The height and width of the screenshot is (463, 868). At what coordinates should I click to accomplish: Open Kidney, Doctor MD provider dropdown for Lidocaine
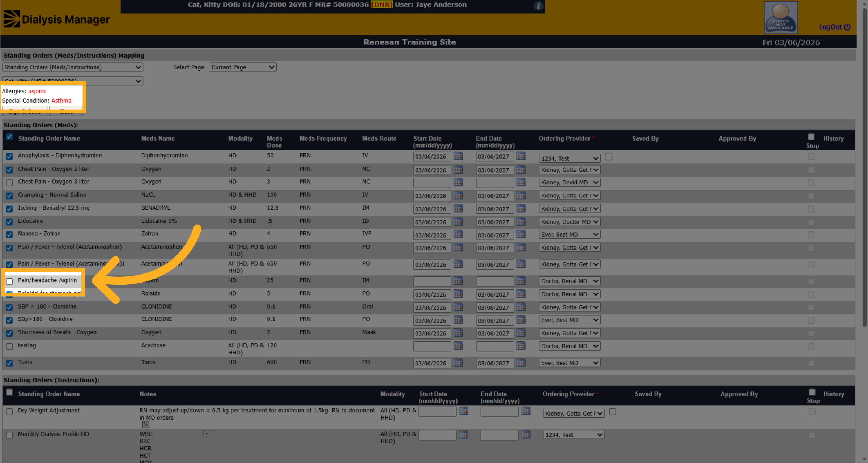coord(570,222)
